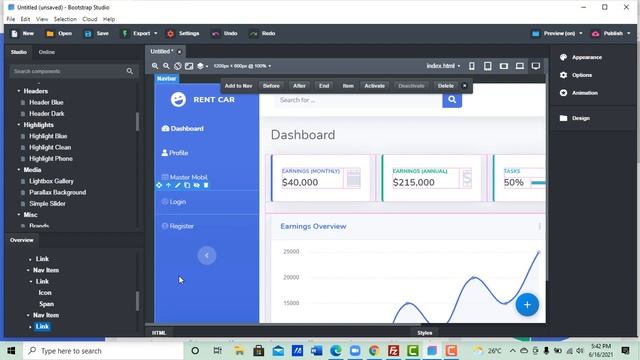Open the Edit menu

point(25,19)
